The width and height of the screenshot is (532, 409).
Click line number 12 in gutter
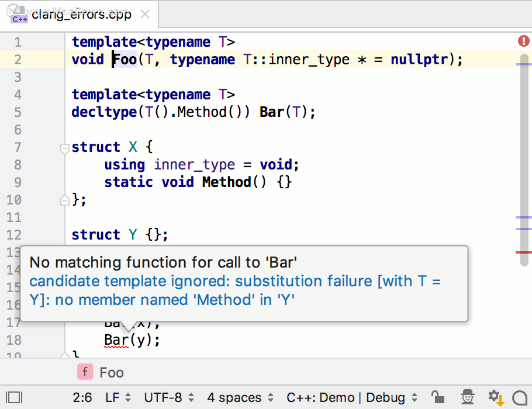(x=14, y=235)
